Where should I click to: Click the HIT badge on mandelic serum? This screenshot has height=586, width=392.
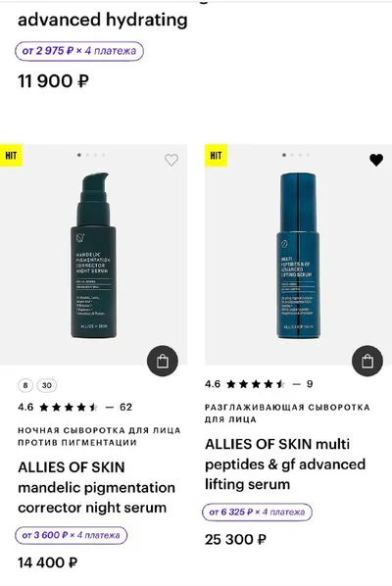pyautogui.click(x=11, y=155)
